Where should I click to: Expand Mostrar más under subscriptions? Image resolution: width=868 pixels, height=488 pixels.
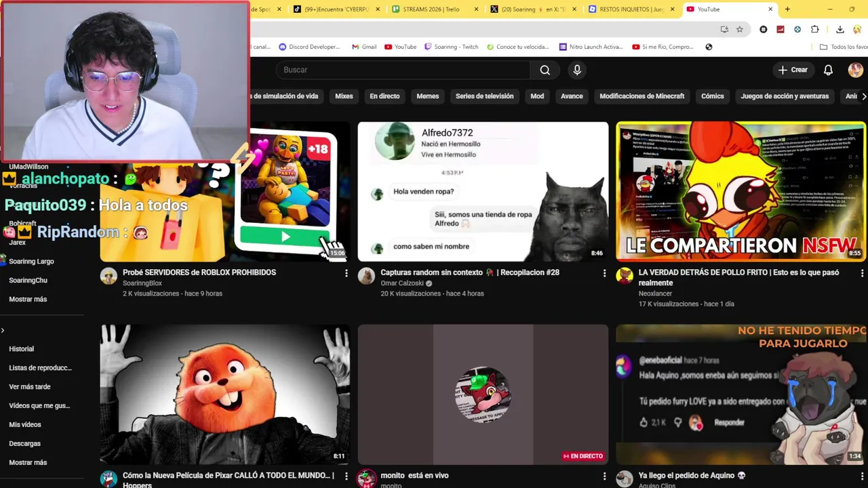click(28, 300)
